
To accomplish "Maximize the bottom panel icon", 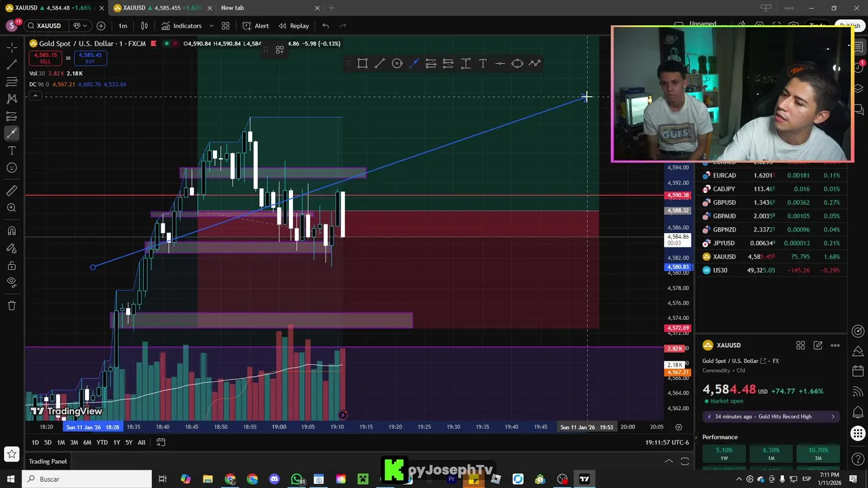I will (x=685, y=462).
